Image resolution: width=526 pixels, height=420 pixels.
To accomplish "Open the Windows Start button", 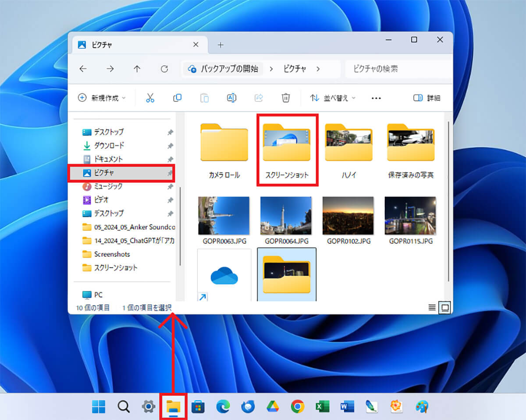I will pos(99,407).
